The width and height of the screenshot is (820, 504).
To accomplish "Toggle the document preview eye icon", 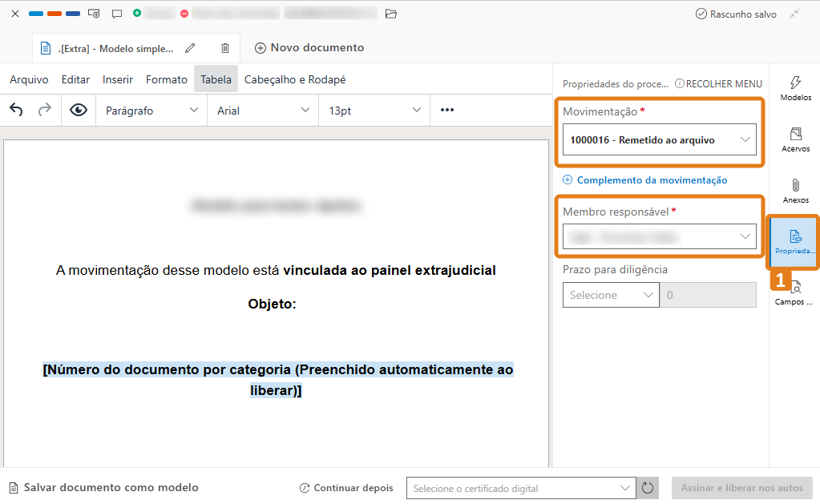I will (76, 110).
